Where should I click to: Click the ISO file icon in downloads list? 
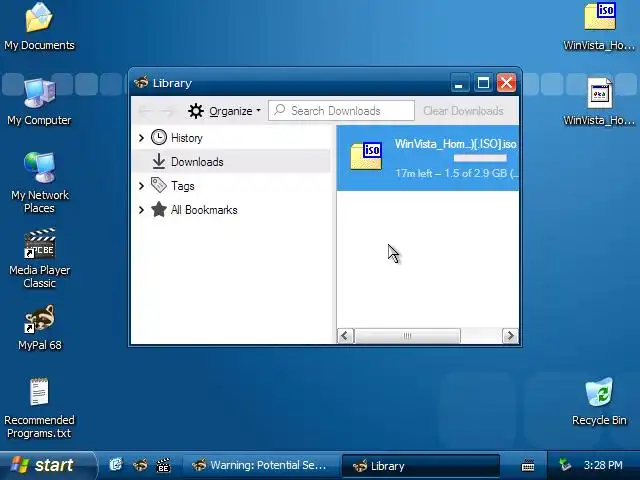[x=366, y=156]
